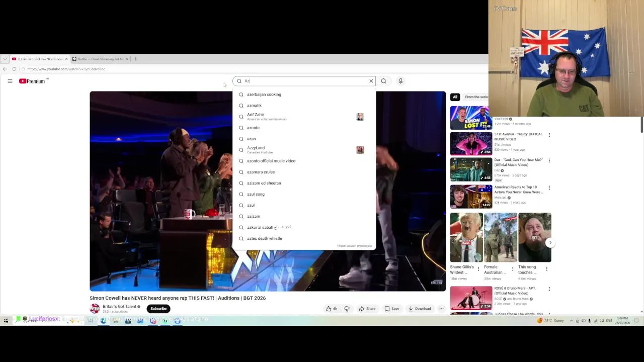The width and height of the screenshot is (644, 362).
Task: Open options menu for 51st Avenue video
Action: coord(549,135)
